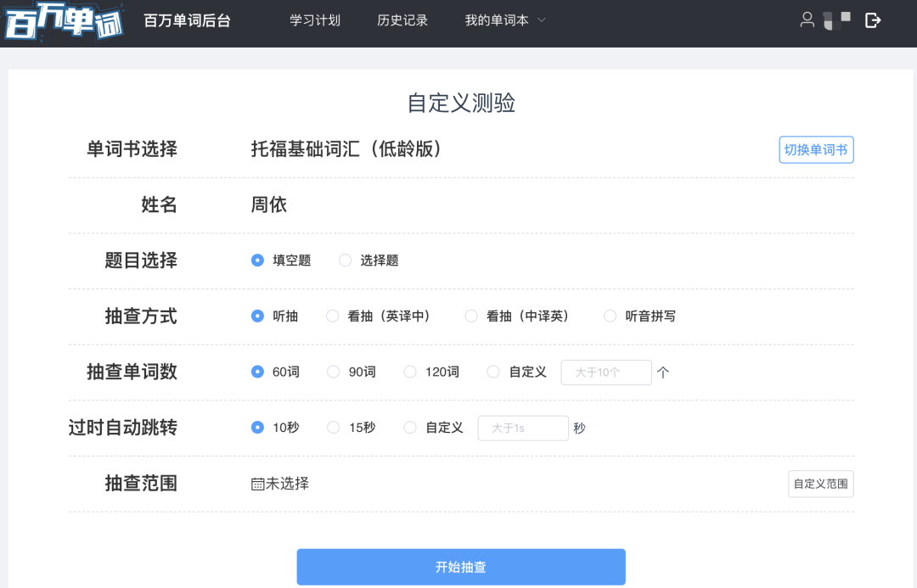
Task: Click the 自定义范围 button
Action: (820, 484)
